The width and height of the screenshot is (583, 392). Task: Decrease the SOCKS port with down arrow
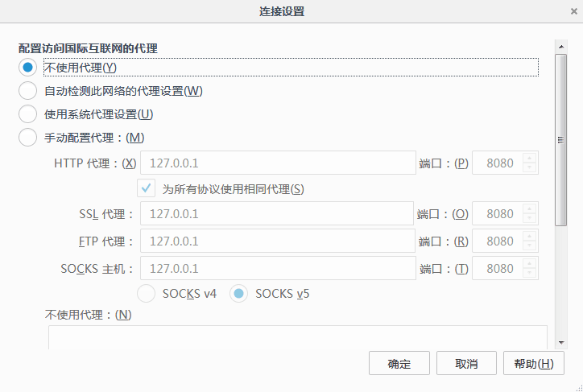pyautogui.click(x=529, y=273)
